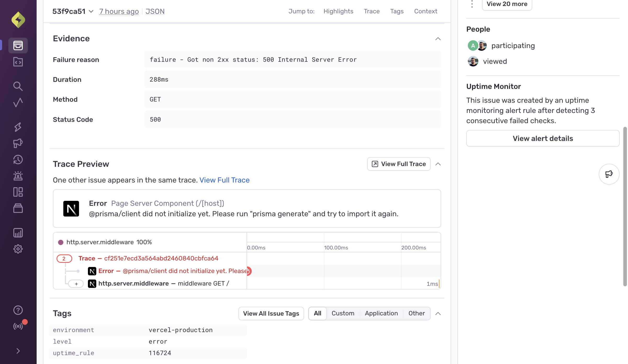
Task: Open the 53f9ca51 event dropdown
Action: tap(91, 12)
